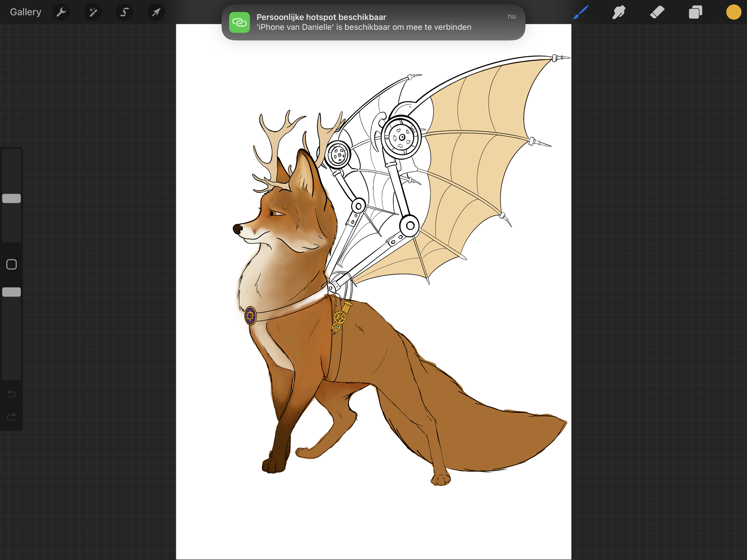Tap the brush size slider handle

11,198
